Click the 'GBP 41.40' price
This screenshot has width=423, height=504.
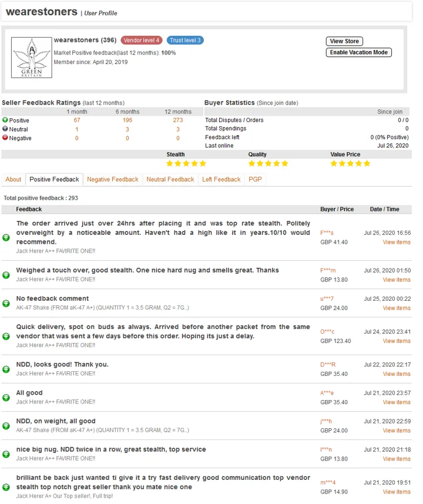(334, 242)
